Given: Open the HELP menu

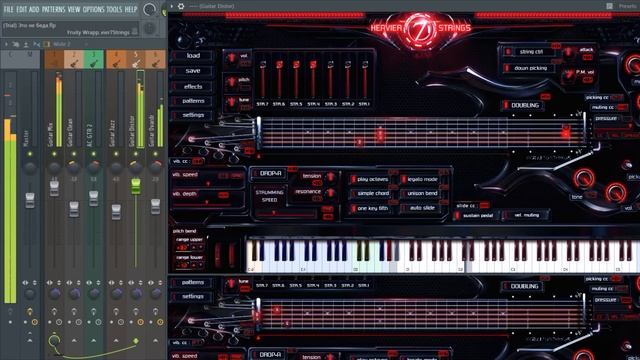Looking at the screenshot, I should (131, 9).
